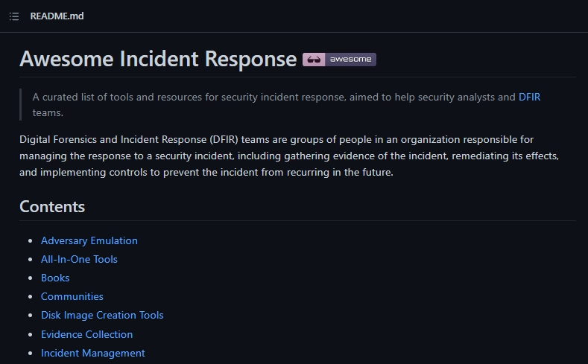Open the Incident Management link
588x364 pixels.
pos(93,353)
